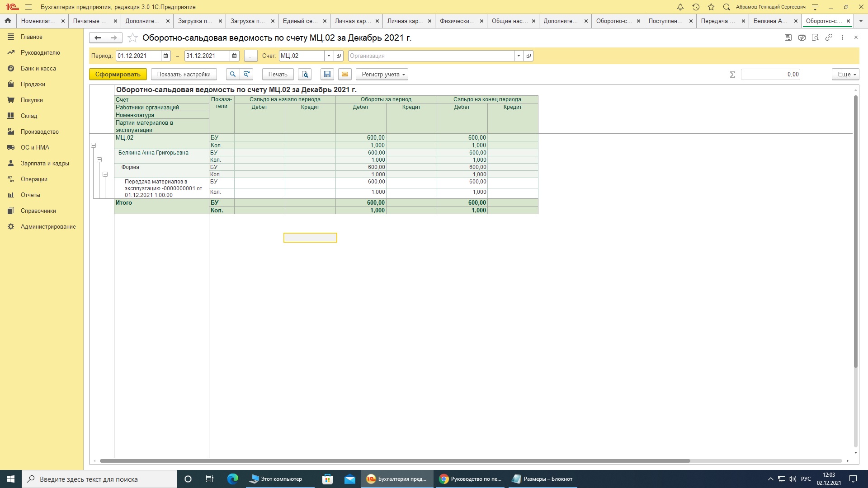Collapse the МЦ.02 group in report
Image resolution: width=868 pixels, height=488 pixels.
(94, 145)
